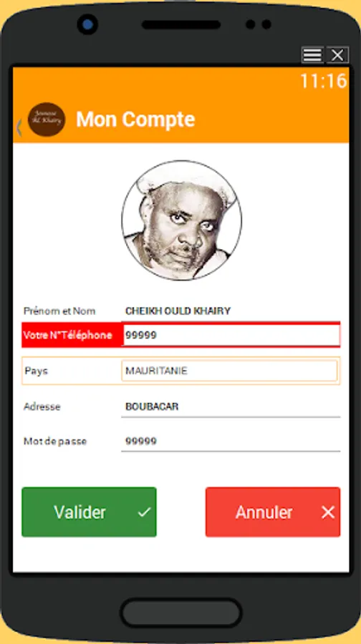
Task: Edit the Adresse field BOUBACAR
Action: pos(231,406)
